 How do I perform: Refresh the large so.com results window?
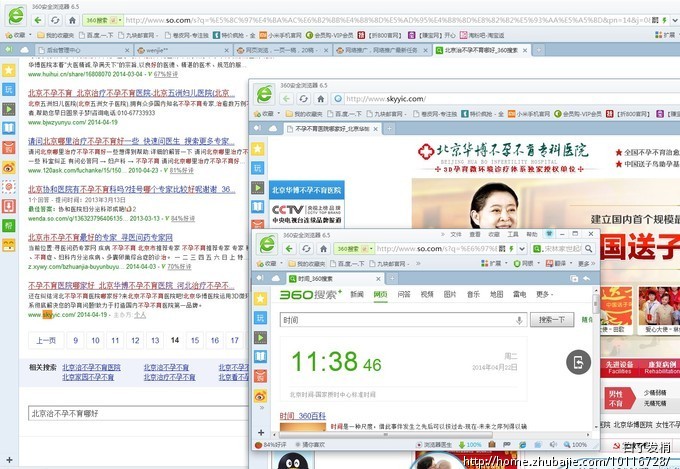click(x=55, y=20)
